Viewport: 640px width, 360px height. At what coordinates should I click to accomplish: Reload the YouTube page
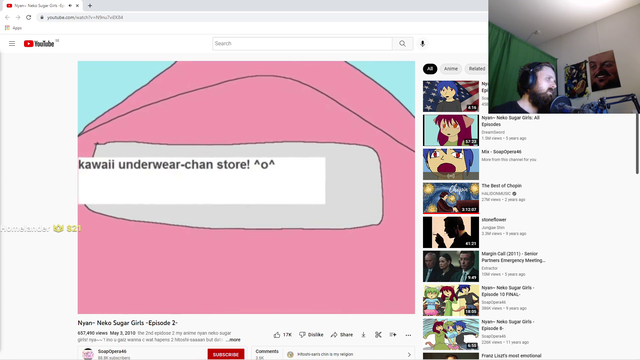coord(29,18)
